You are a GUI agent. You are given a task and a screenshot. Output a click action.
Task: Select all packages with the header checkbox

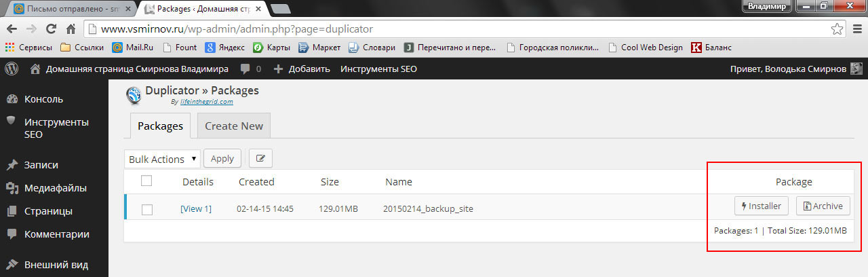[146, 181]
